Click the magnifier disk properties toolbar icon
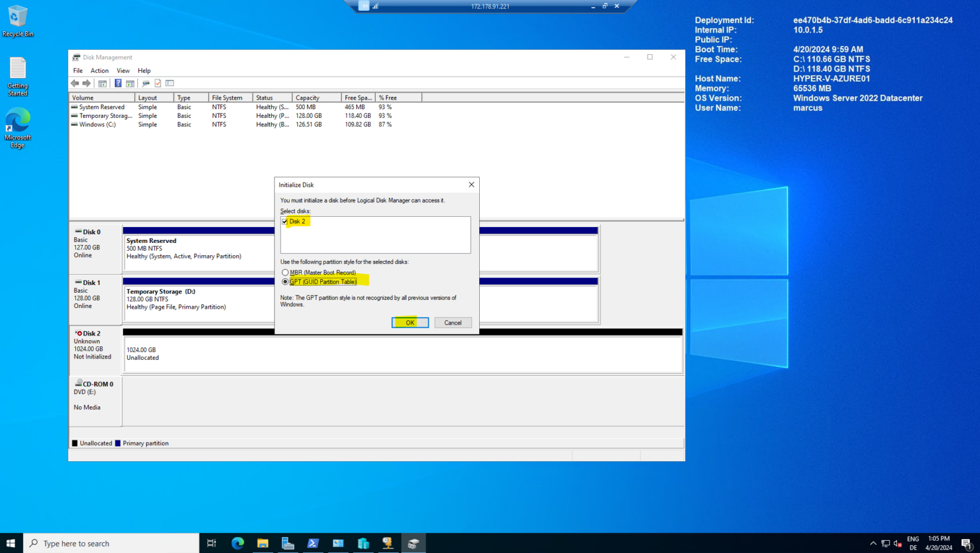980x553 pixels. tap(145, 83)
